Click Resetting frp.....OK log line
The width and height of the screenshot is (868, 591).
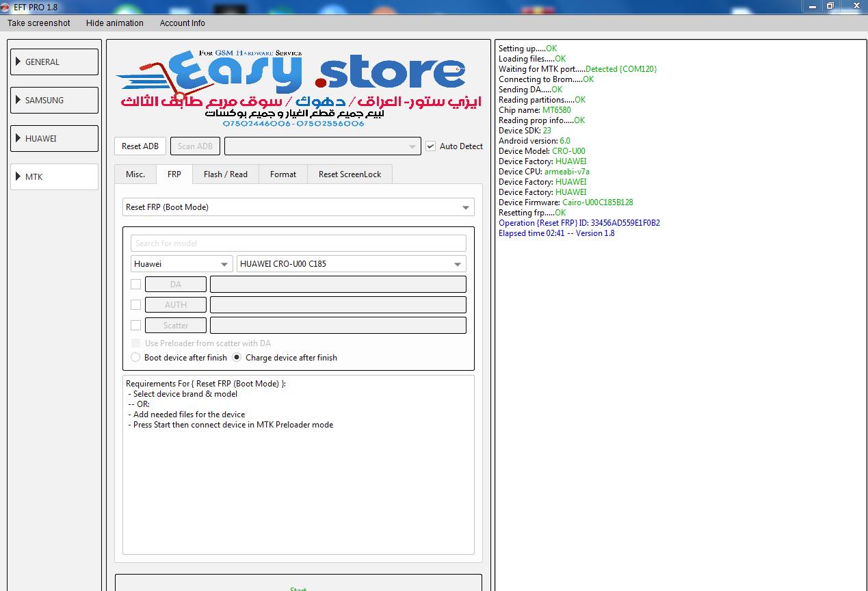pyautogui.click(x=532, y=213)
